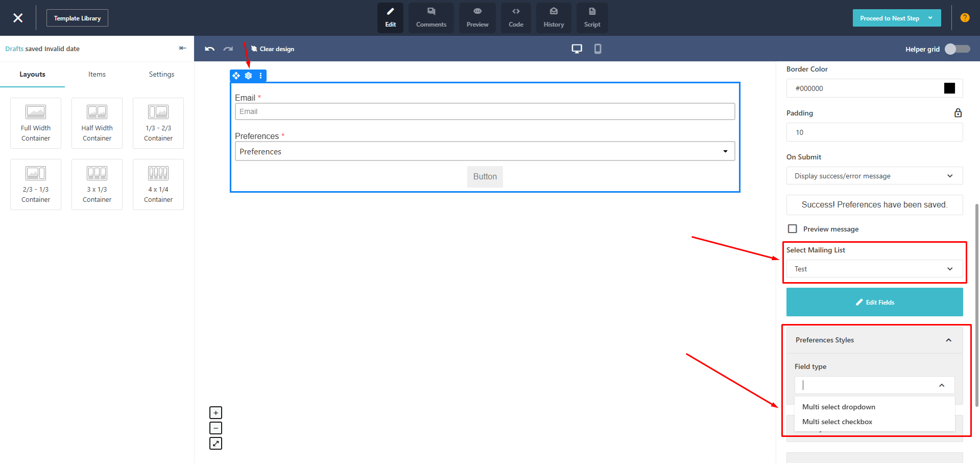Click the Field type combo box

click(x=874, y=385)
